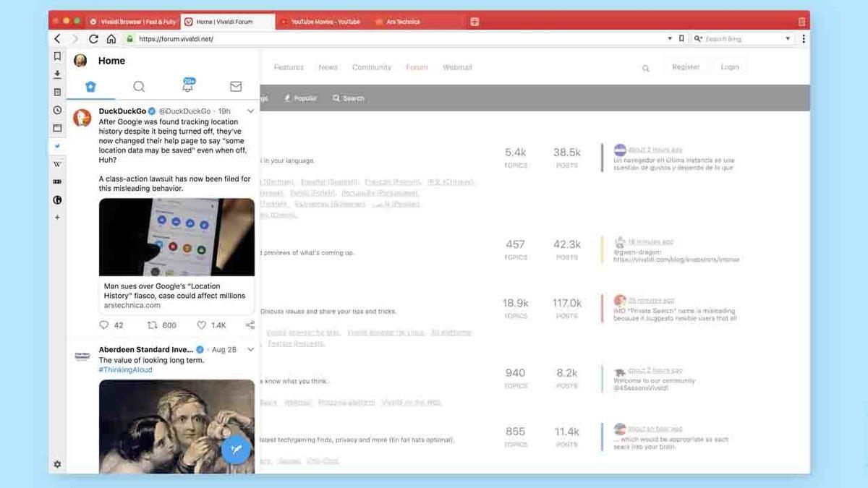This screenshot has width=868, height=488.
Task: Expand the Aberdeen Standard tweet options chevron
Action: pos(250,350)
